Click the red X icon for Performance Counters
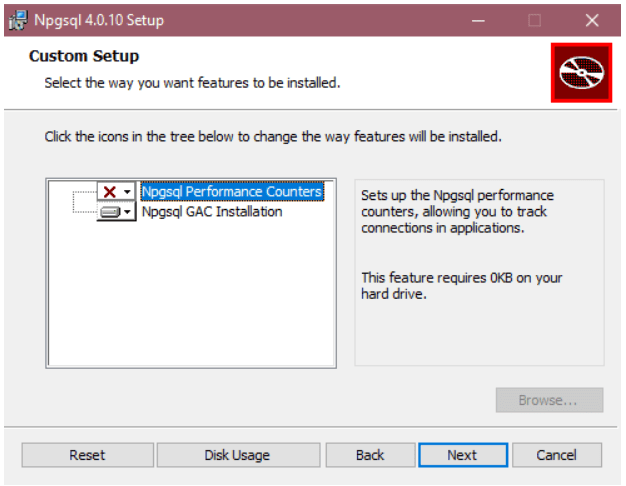The image size is (626, 486). pyautogui.click(x=110, y=192)
